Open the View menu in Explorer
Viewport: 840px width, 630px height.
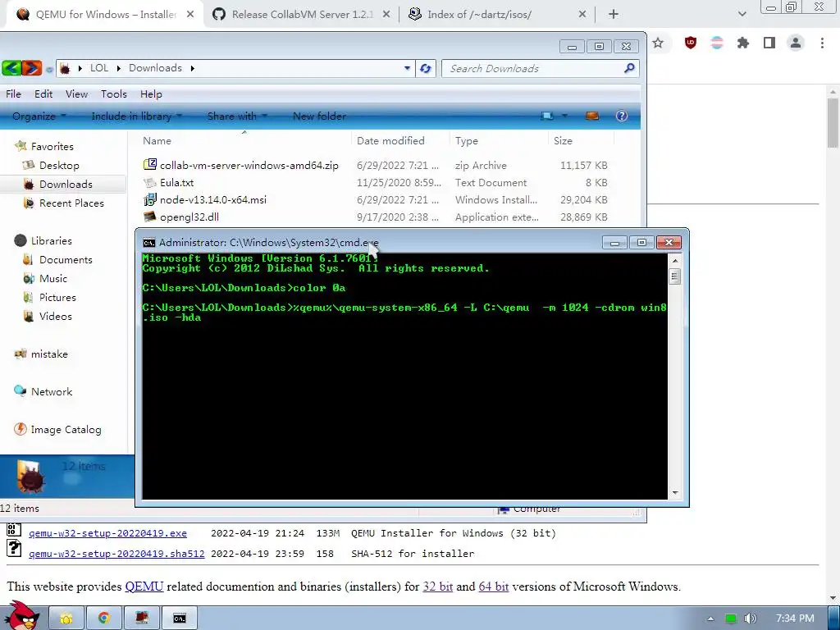point(76,94)
